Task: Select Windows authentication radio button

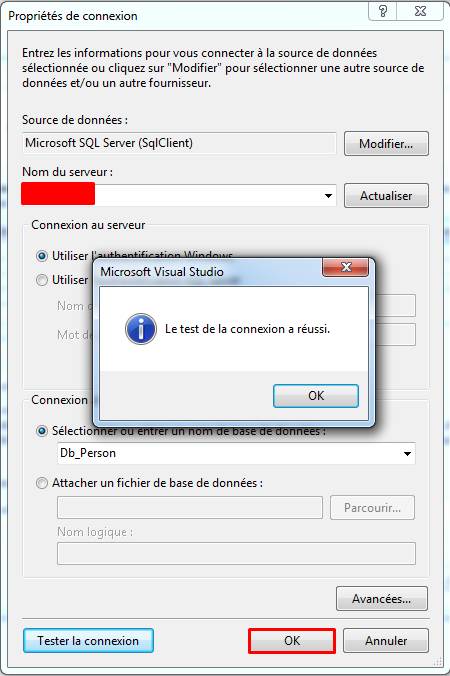Action: pyautogui.click(x=41, y=256)
